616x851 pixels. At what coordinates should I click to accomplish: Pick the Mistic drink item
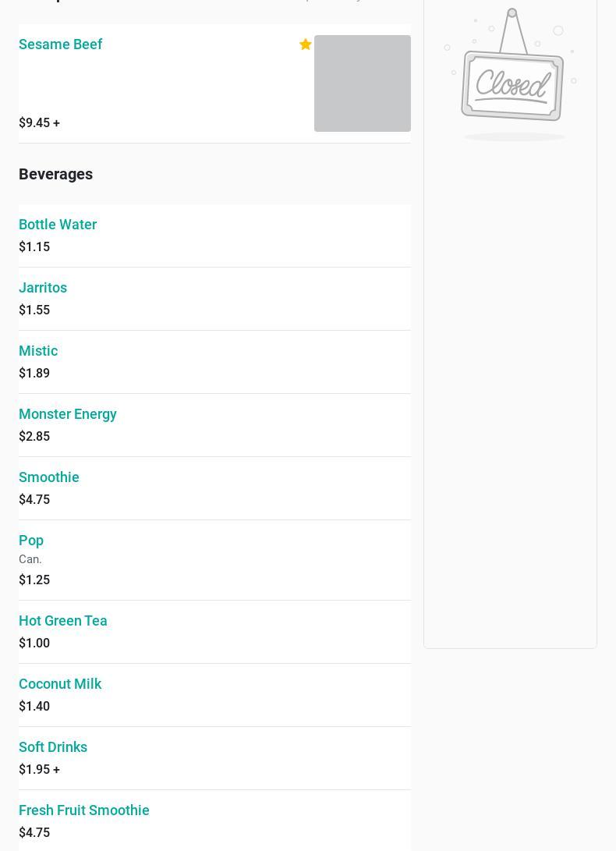[38, 351]
